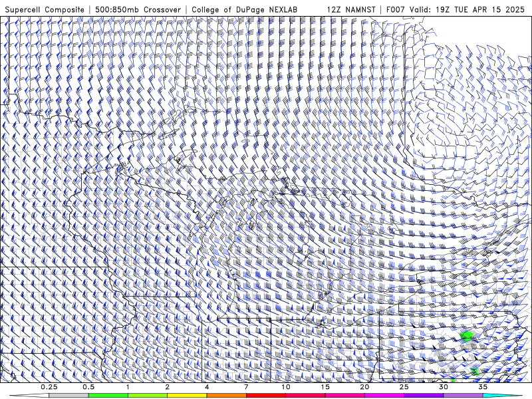Click the '25' color bar value

click(404, 387)
